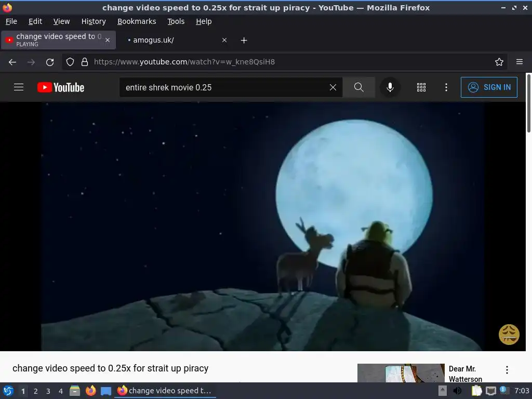Open the system application launcher menu
532x399 pixels.
click(x=8, y=391)
